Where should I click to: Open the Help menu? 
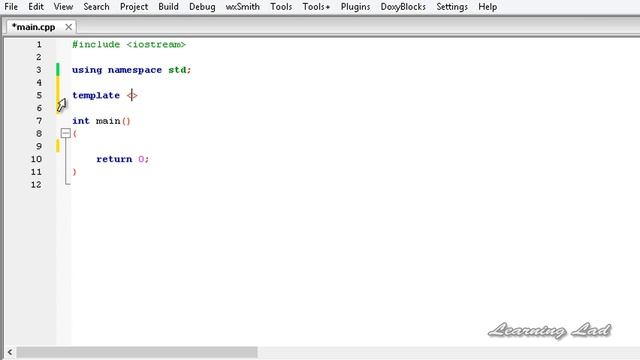coord(488,7)
